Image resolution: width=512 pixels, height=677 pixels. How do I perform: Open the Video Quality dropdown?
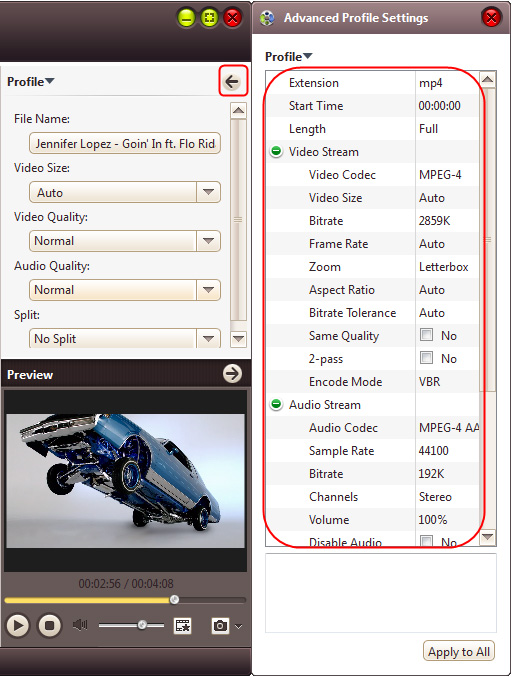[209, 241]
